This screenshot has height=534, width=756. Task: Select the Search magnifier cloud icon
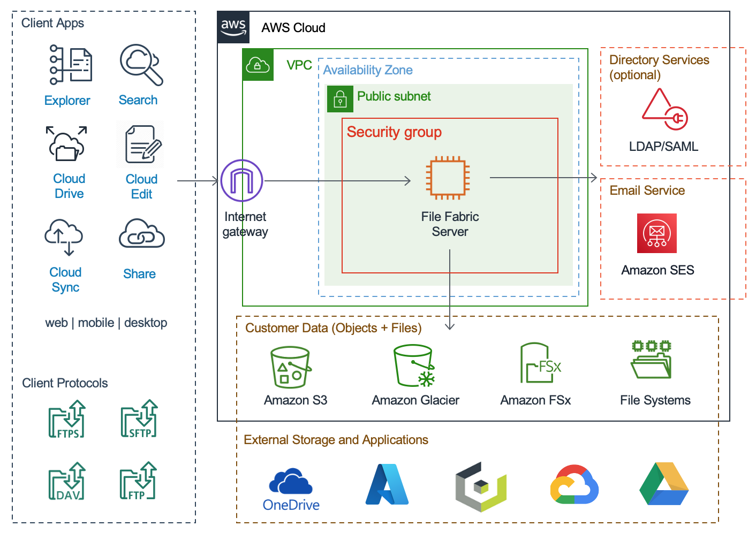tap(141, 65)
